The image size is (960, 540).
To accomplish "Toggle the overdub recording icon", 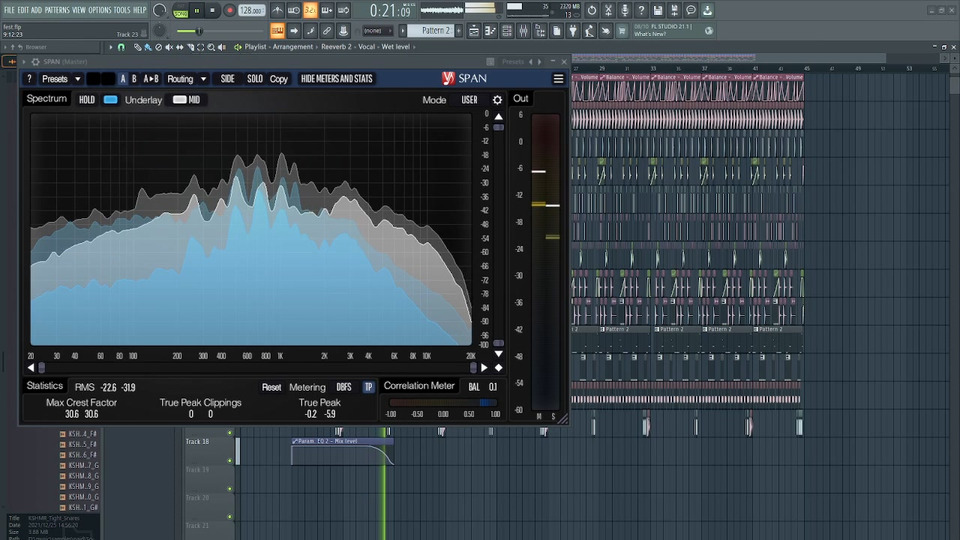I will pos(327,10).
